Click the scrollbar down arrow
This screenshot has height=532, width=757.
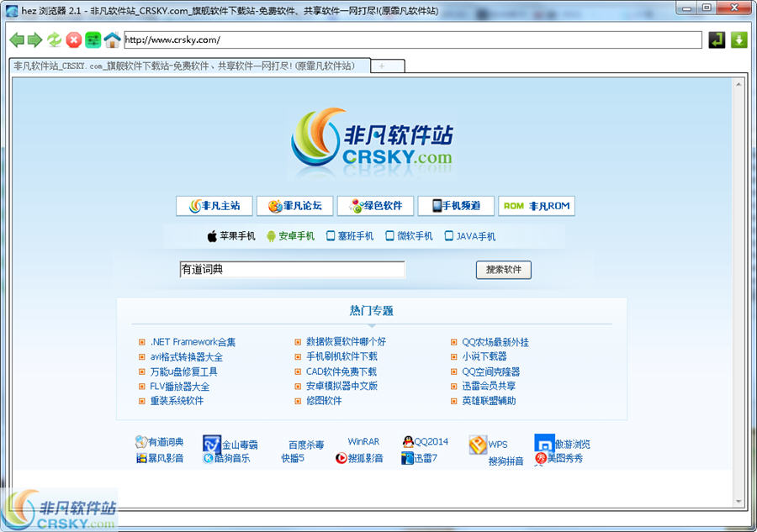(x=738, y=502)
